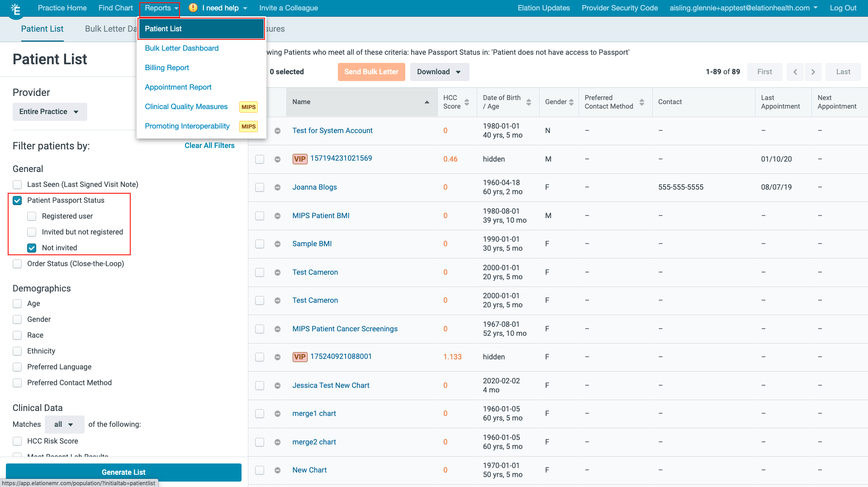Click the Elation logo icon
Image resolution: width=868 pixels, height=487 pixels.
16,9
